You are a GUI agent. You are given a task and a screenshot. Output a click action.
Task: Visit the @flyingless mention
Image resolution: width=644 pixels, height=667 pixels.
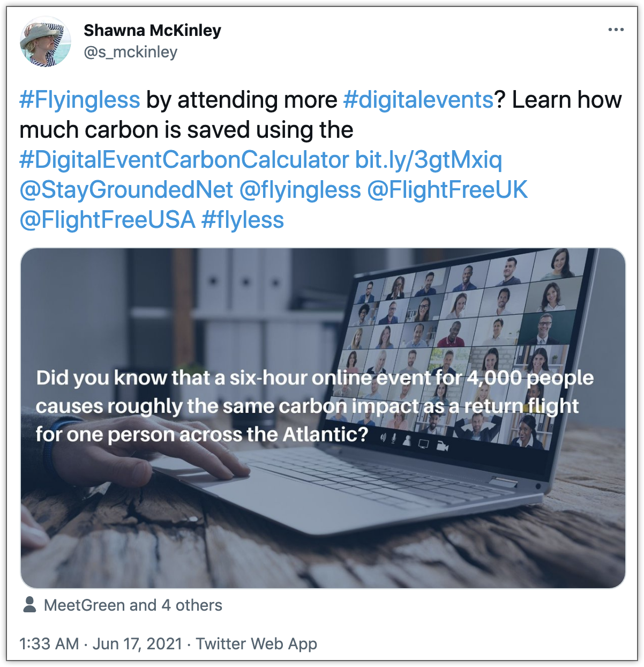300,190
